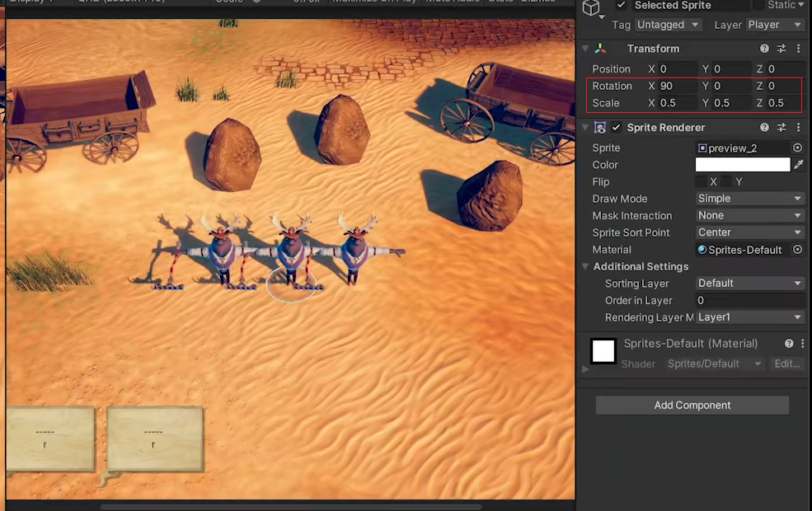Open the Tag dropdown showing Untagged
The height and width of the screenshot is (511, 812).
pos(668,25)
